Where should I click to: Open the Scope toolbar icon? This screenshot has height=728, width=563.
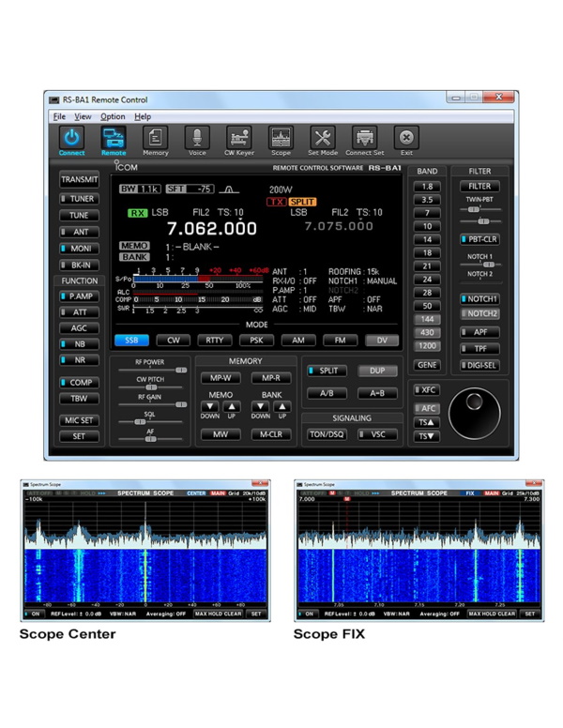(281, 138)
